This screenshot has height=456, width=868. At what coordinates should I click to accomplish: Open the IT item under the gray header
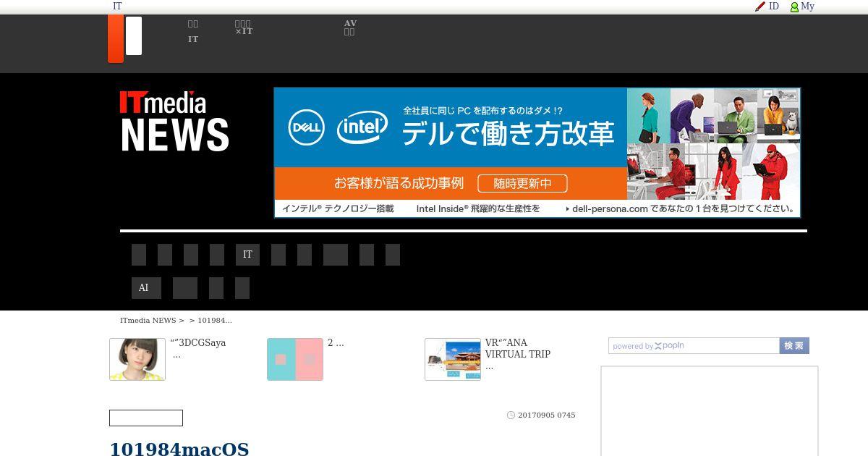pos(193,39)
